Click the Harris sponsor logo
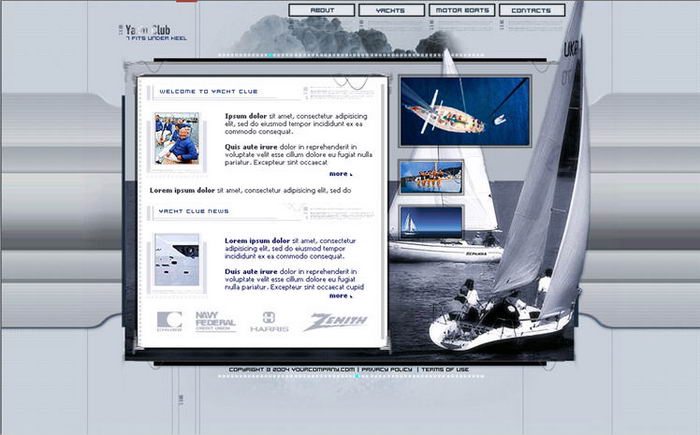Image resolution: width=700 pixels, height=435 pixels. pyautogui.click(x=269, y=321)
